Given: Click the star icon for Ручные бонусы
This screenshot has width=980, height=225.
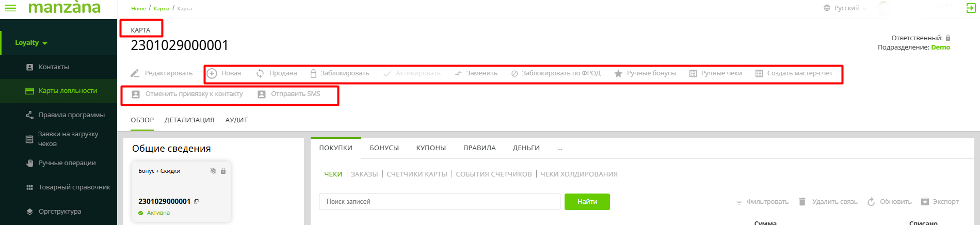Looking at the screenshot, I should [618, 73].
